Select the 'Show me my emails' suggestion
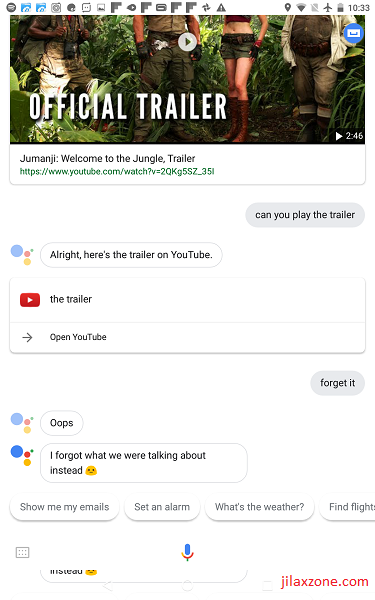 point(64,507)
